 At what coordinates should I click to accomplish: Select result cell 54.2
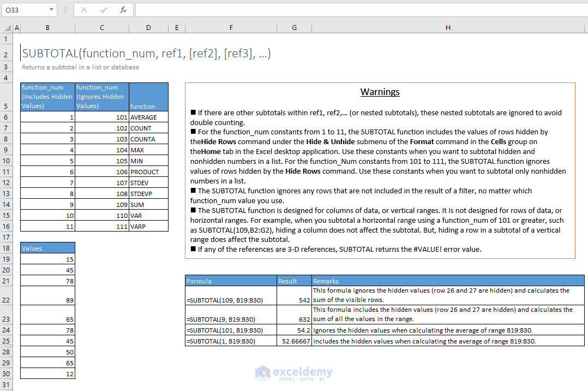pyautogui.click(x=295, y=330)
